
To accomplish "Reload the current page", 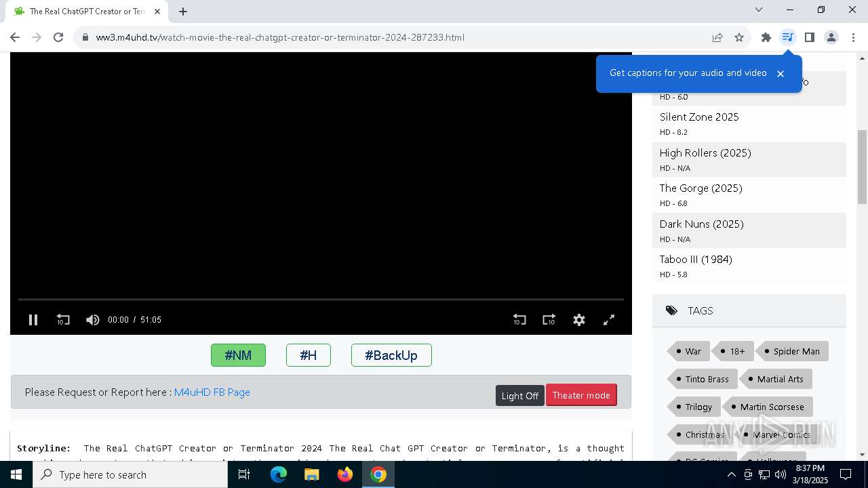I will pyautogui.click(x=58, y=37).
